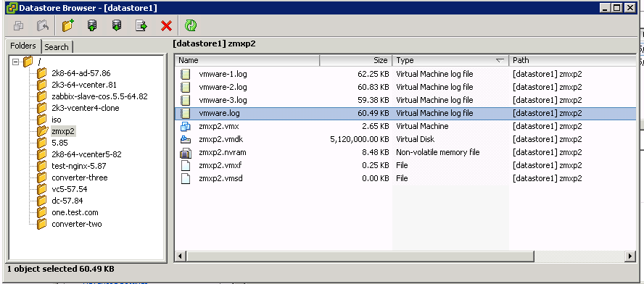Click the Upload files to datastore icon

(92, 26)
